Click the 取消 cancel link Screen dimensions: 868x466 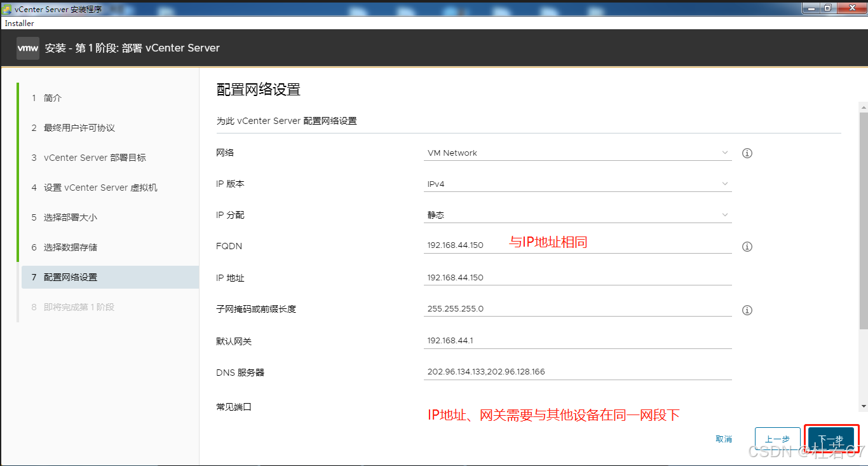coord(724,439)
